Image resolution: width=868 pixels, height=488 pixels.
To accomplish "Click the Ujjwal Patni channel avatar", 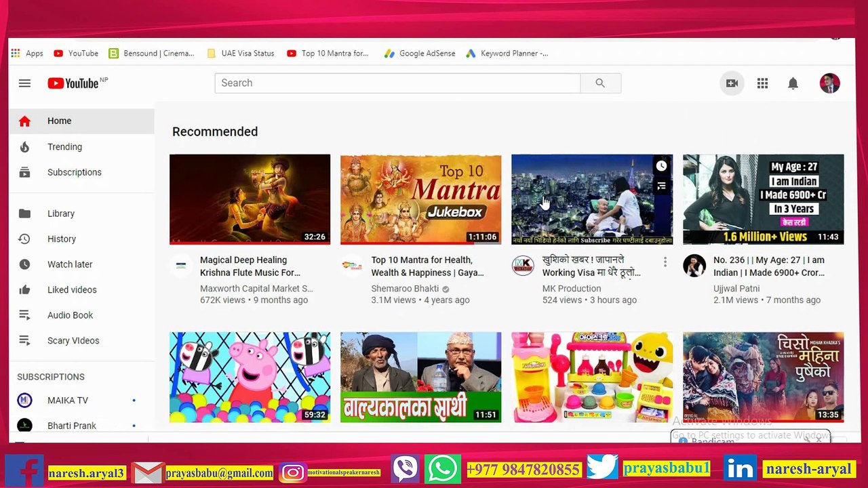I will 694,266.
